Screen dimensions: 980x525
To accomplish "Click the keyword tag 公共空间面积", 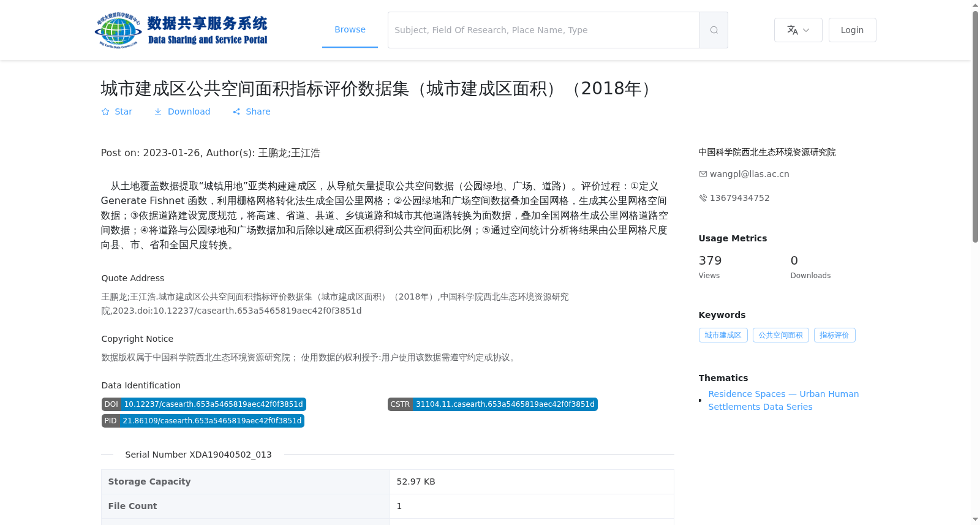I will pos(780,335).
